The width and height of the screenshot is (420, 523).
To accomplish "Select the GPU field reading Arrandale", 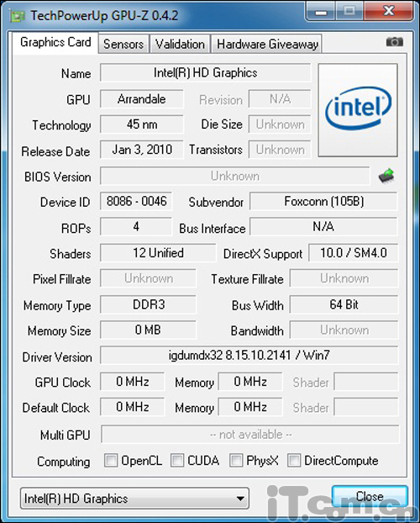I will pyautogui.click(x=142, y=98).
